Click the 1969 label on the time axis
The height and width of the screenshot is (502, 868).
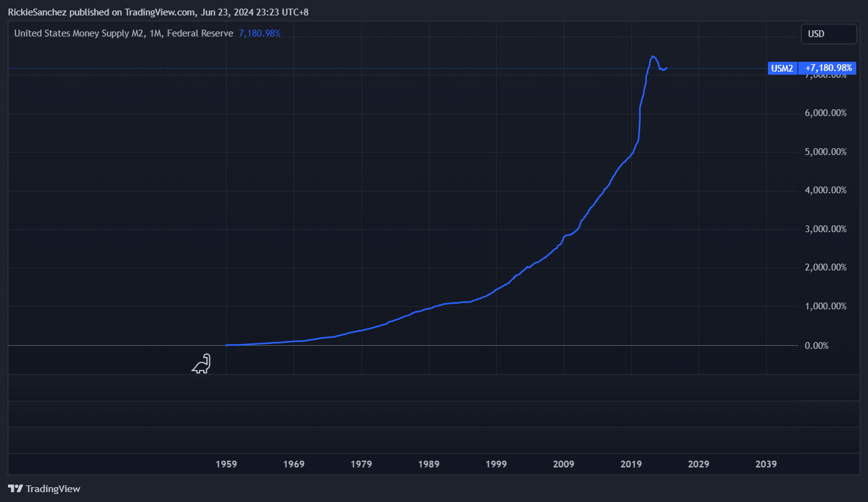click(294, 464)
